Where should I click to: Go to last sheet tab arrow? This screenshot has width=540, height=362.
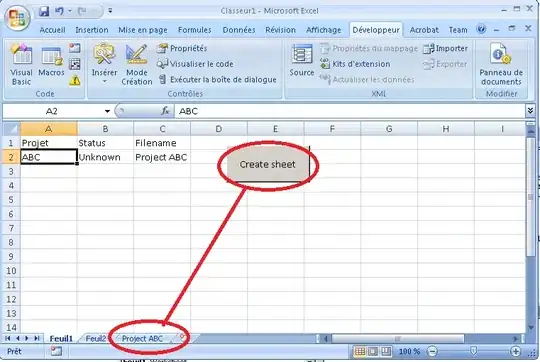[37, 339]
